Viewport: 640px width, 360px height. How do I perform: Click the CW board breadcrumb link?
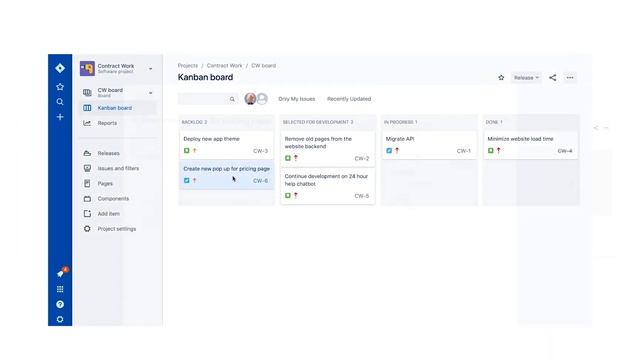[x=264, y=65]
